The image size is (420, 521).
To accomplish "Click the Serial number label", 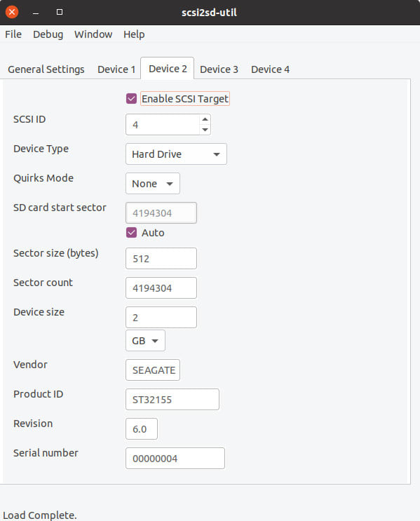I will 46,453.
